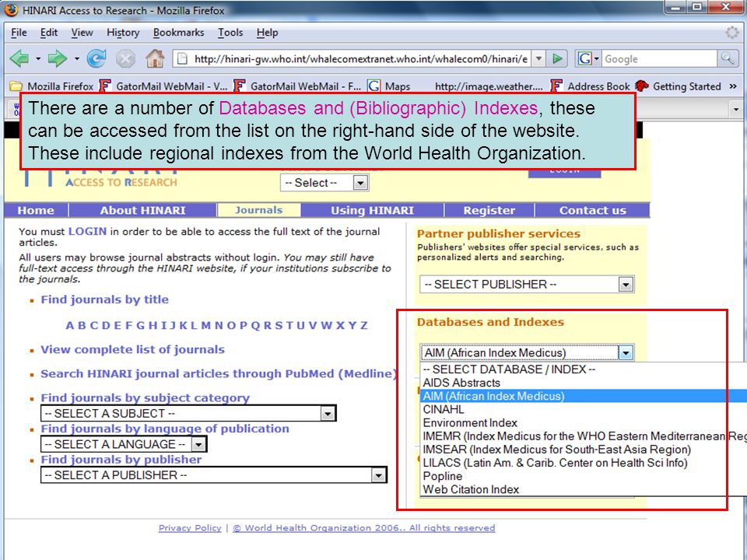This screenshot has width=747, height=560.
Task: Click View complete list of journals
Action: (x=132, y=349)
